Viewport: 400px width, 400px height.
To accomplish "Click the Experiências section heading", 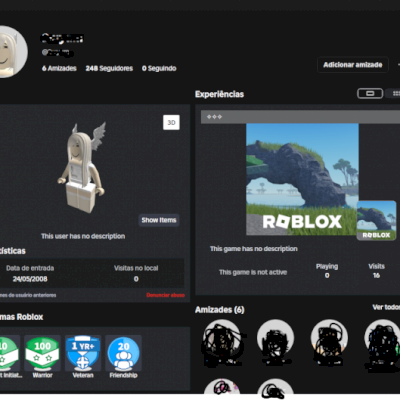I will coord(219,94).
